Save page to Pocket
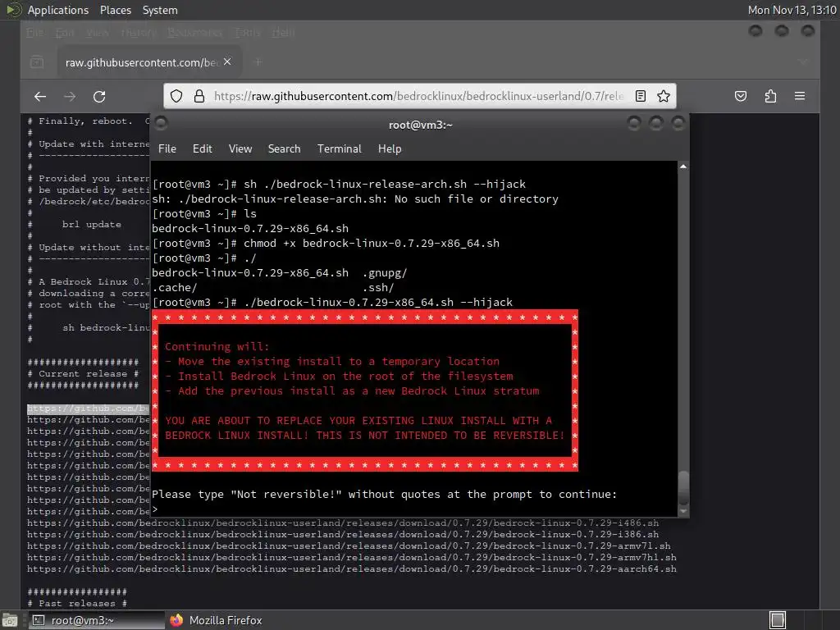Image resolution: width=840 pixels, height=630 pixels. (741, 97)
